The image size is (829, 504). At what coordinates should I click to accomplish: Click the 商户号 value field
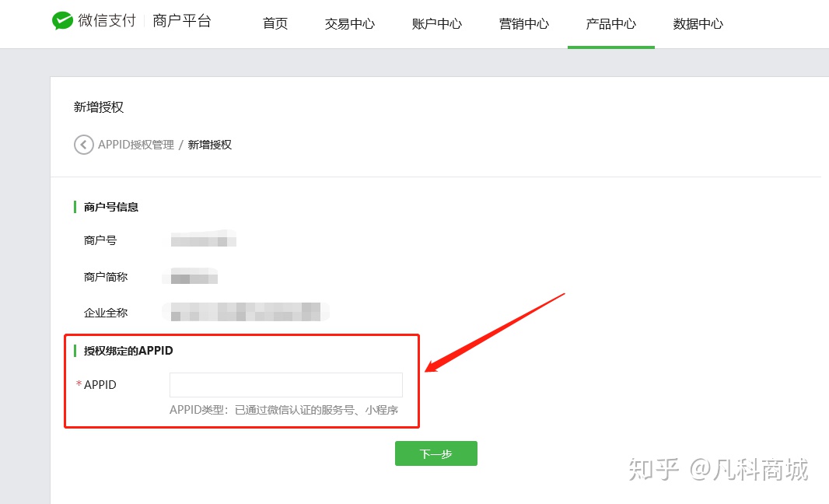pyautogui.click(x=203, y=240)
